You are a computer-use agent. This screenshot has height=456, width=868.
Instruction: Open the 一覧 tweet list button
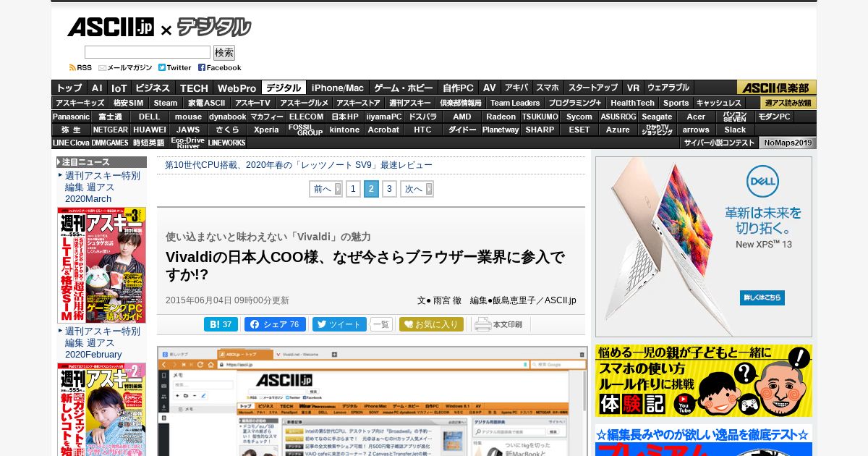coord(381,324)
